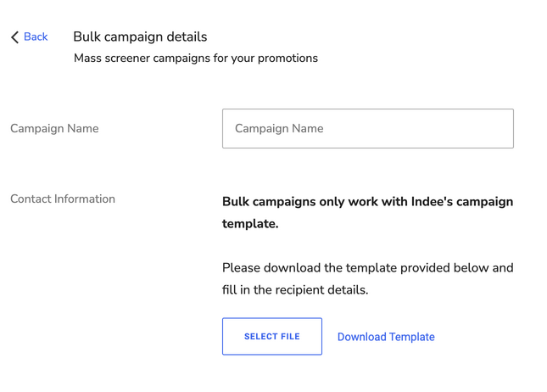
Task: Click the 'Please download the template' sentence
Action: click(367, 268)
